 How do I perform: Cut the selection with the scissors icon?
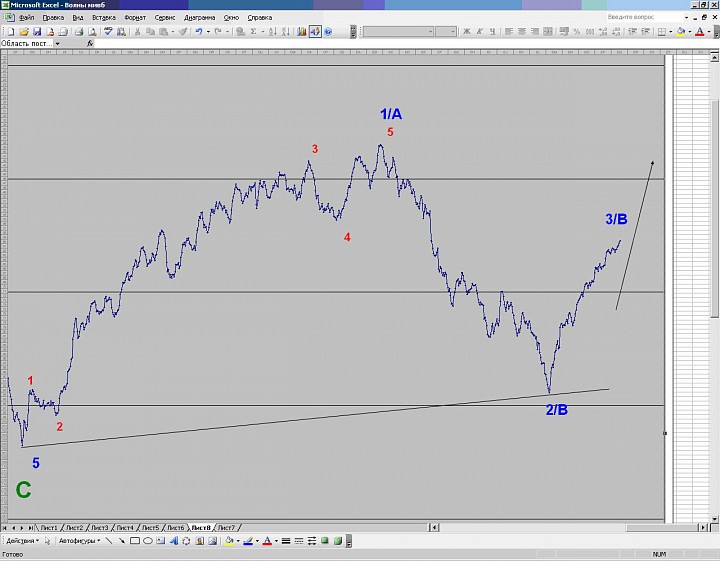pos(137,31)
